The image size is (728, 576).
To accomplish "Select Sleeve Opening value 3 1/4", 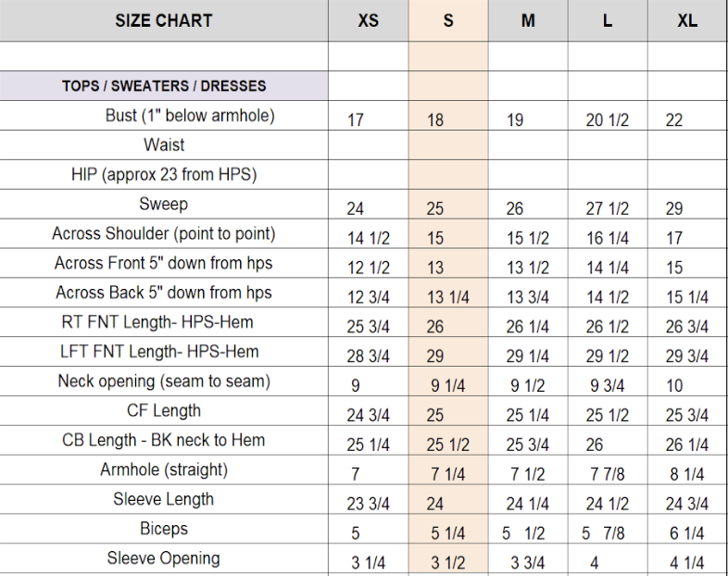I will (369, 563).
